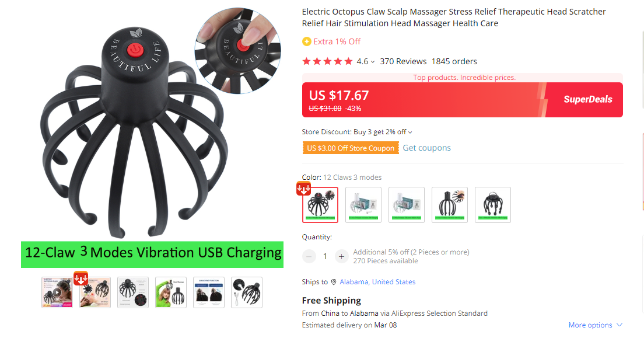644x338 pixels.
Task: Select the third color variant thumbnail
Action: [407, 205]
